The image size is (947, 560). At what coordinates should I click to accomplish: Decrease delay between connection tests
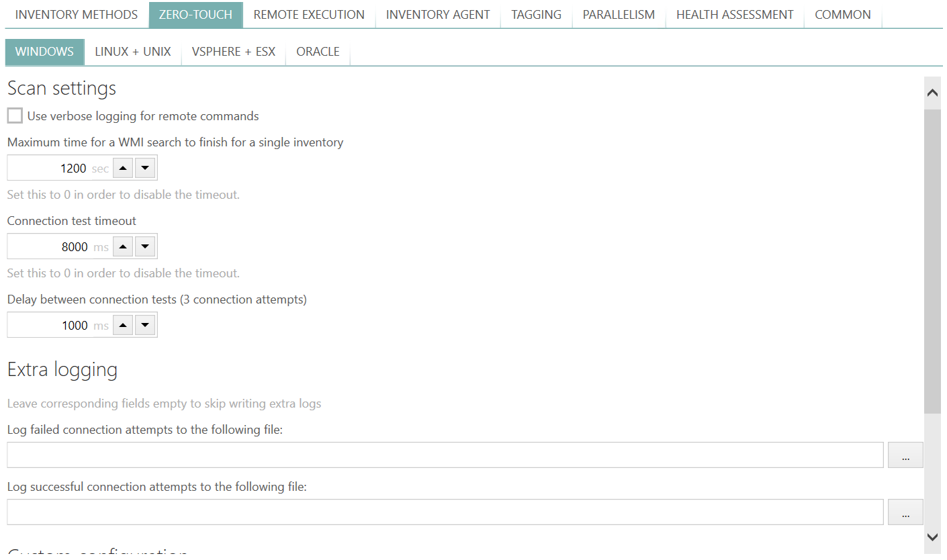[145, 326]
